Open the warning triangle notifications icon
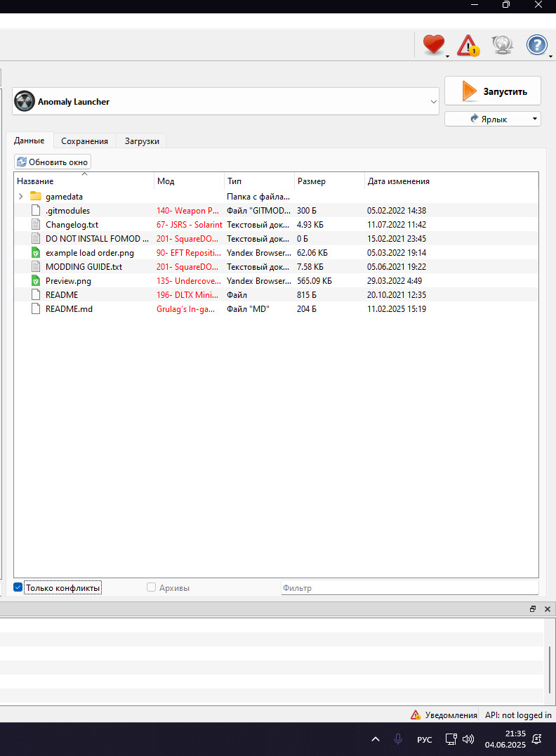Viewport: 556px width, 756px height. pos(468,46)
